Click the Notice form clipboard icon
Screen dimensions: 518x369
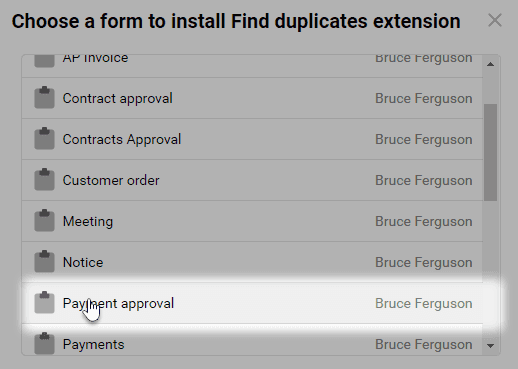[x=44, y=262]
